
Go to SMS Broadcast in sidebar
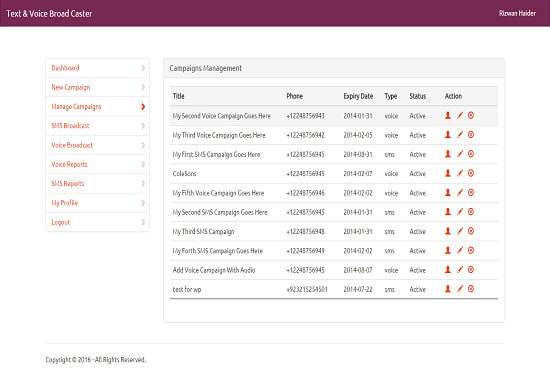(x=98, y=126)
